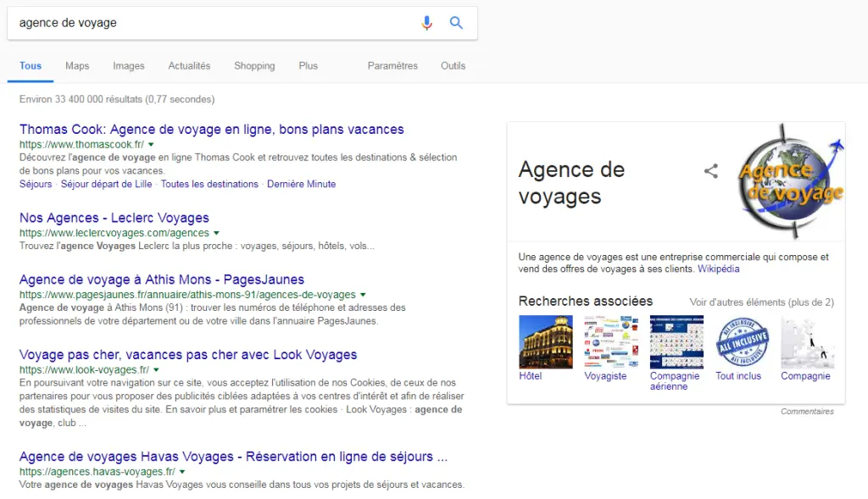Open the Compagnie aérienne thumbnail image

(x=676, y=342)
